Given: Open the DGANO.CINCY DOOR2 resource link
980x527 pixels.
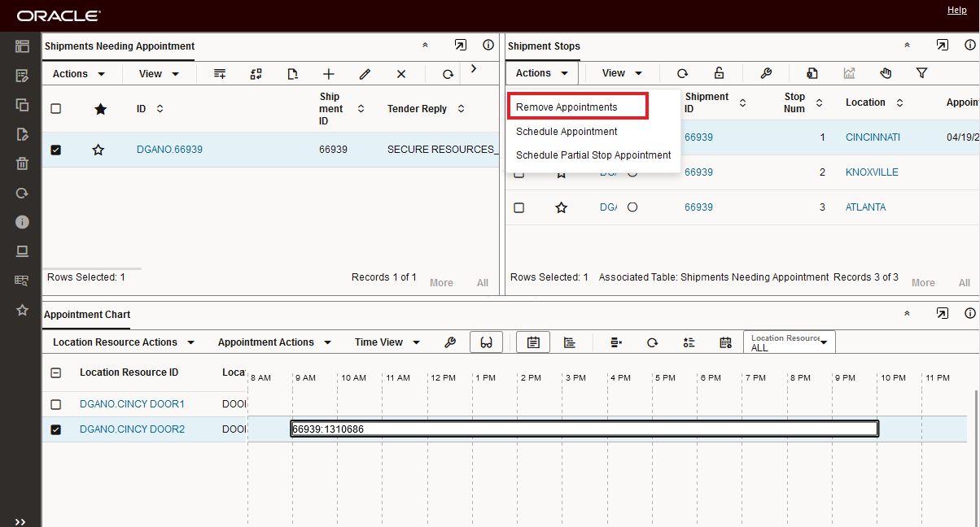Looking at the screenshot, I should pos(132,429).
